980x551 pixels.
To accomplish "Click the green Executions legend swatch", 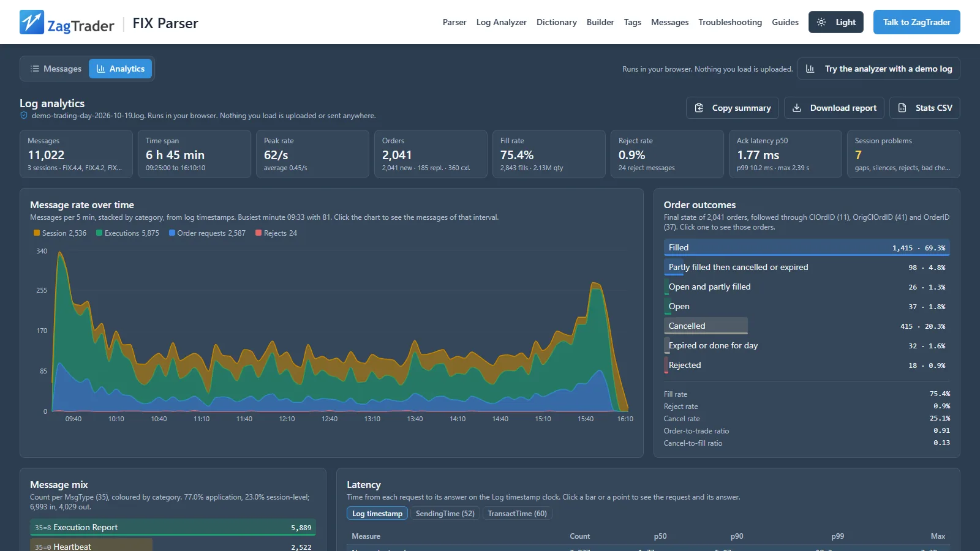I will click(x=99, y=233).
